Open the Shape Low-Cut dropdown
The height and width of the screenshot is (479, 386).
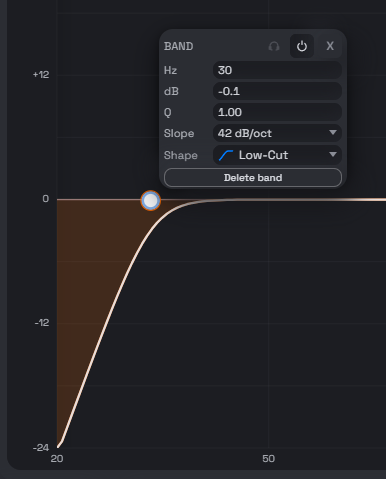click(277, 155)
